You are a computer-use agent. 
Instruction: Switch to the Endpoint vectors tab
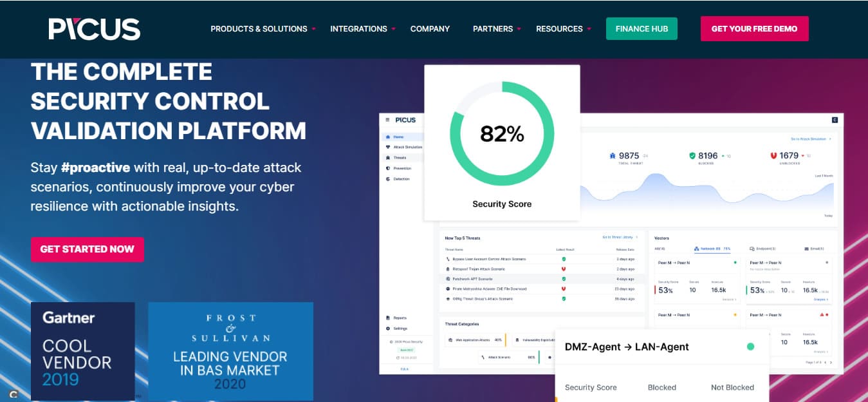(762, 249)
